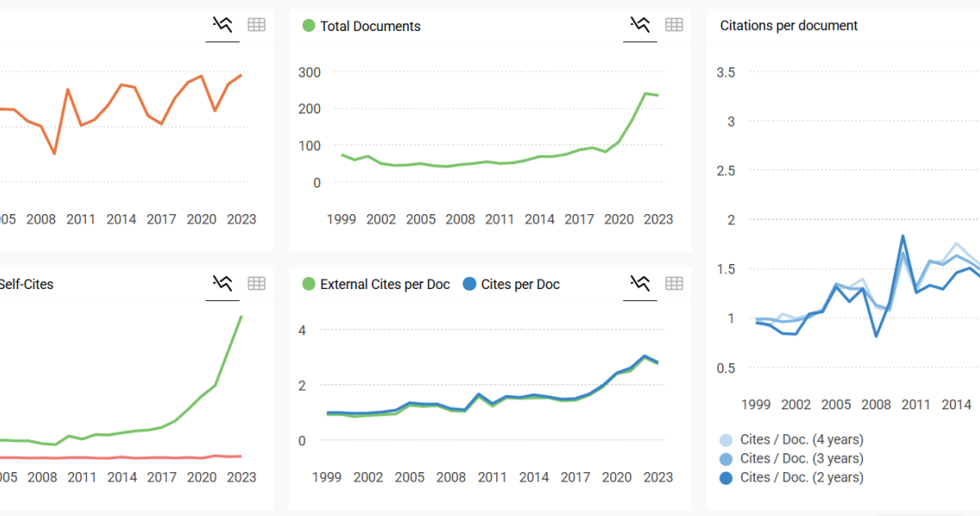Click the Citations per document title
This screenshot has width=980, height=516.
789,26
